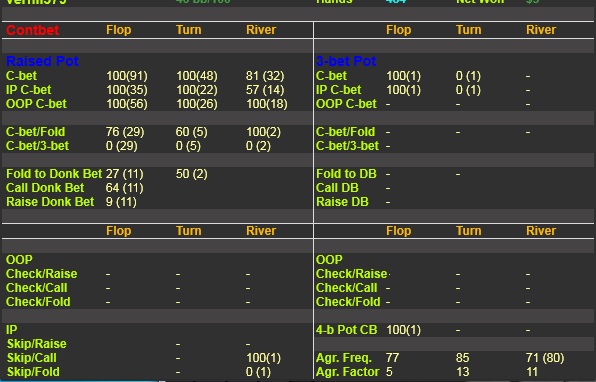Image resolution: width=596 pixels, height=382 pixels.
Task: Click Agr. Factor turn value '13'
Action: 463,372
